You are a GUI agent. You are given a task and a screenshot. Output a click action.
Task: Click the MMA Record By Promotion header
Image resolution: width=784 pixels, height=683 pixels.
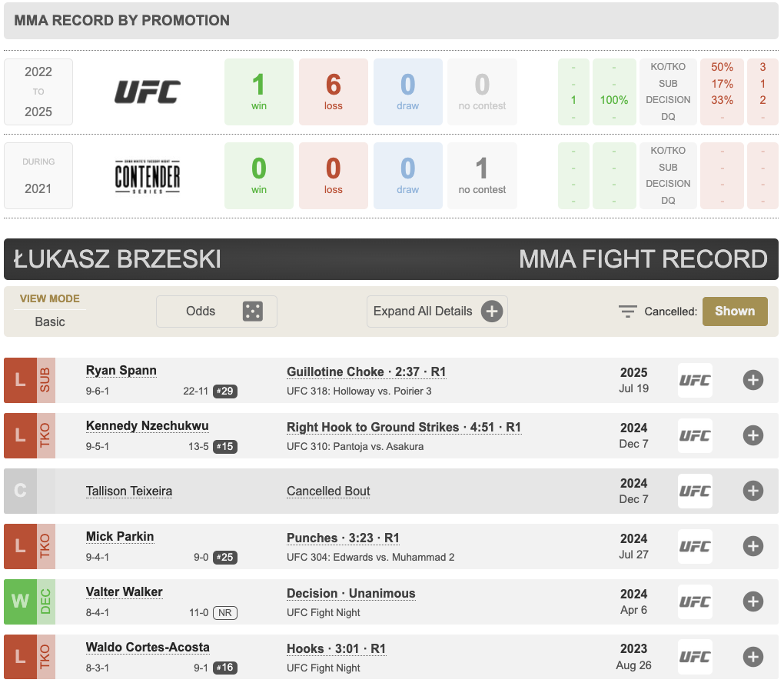(x=121, y=21)
